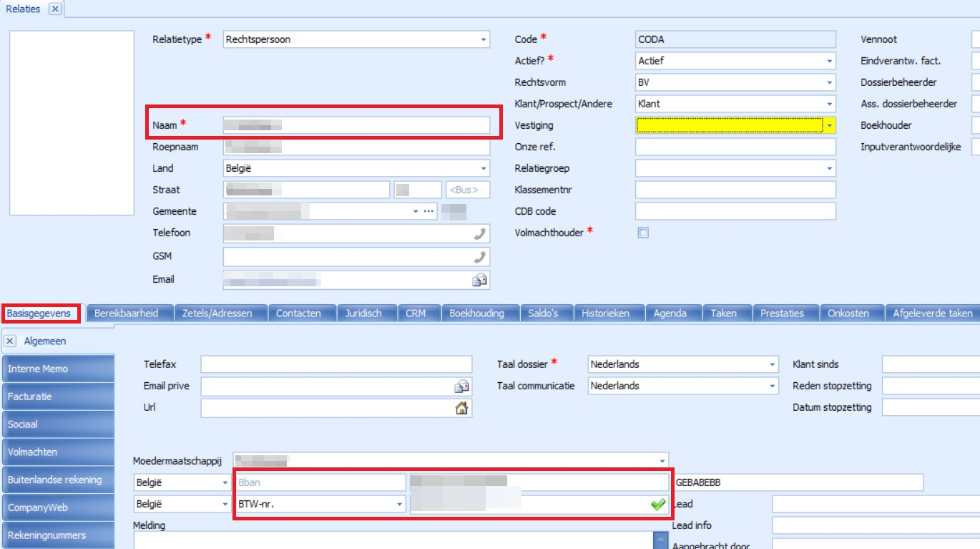Open the Taal dossier dropdown
Viewport: 980px width, 549px height.
tap(772, 365)
